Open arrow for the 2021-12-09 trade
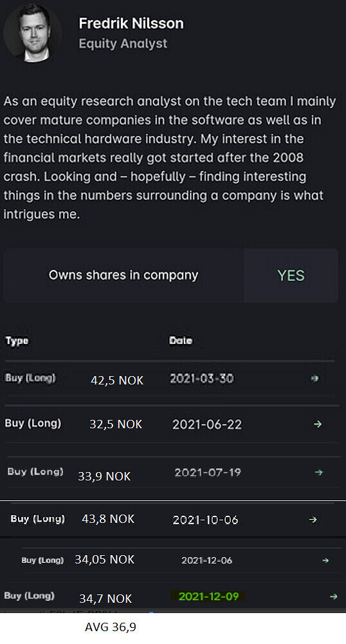 [x=334, y=596]
